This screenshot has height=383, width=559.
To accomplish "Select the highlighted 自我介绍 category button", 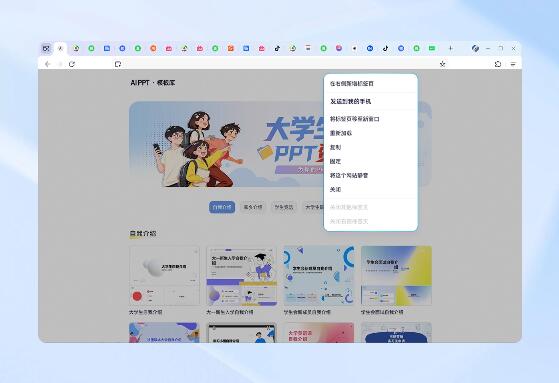I will tap(222, 207).
